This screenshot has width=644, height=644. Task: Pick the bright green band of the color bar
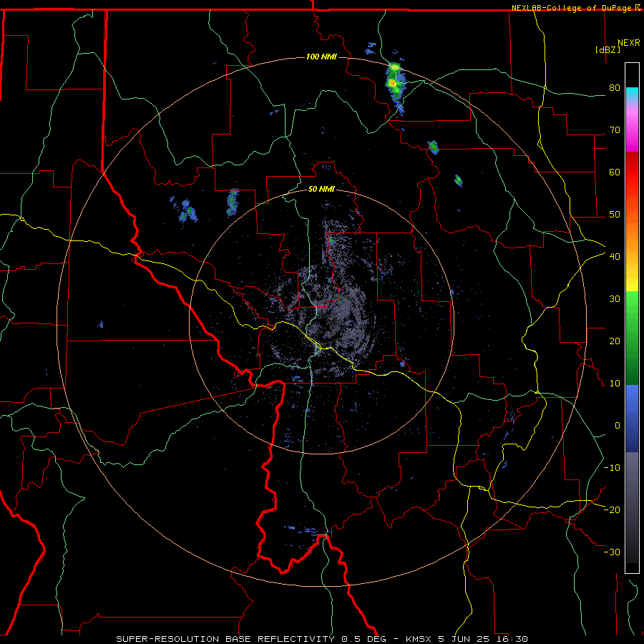632,306
